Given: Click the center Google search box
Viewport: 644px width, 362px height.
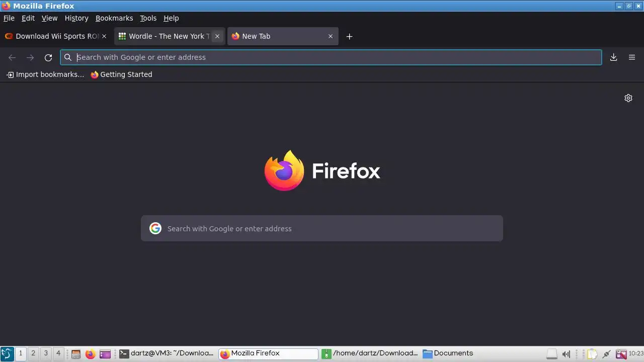Looking at the screenshot, I should [x=322, y=228].
